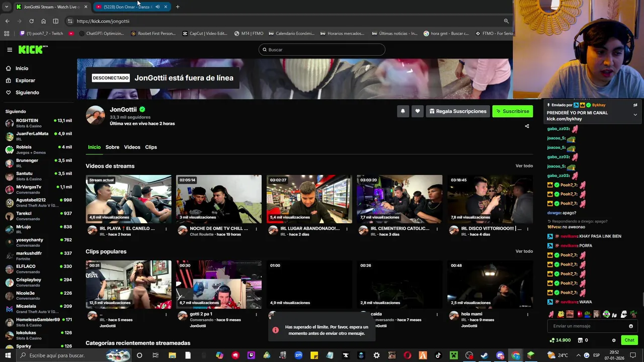Click Ver todo for Videos de streams
The height and width of the screenshot is (362, 644).
524,166
